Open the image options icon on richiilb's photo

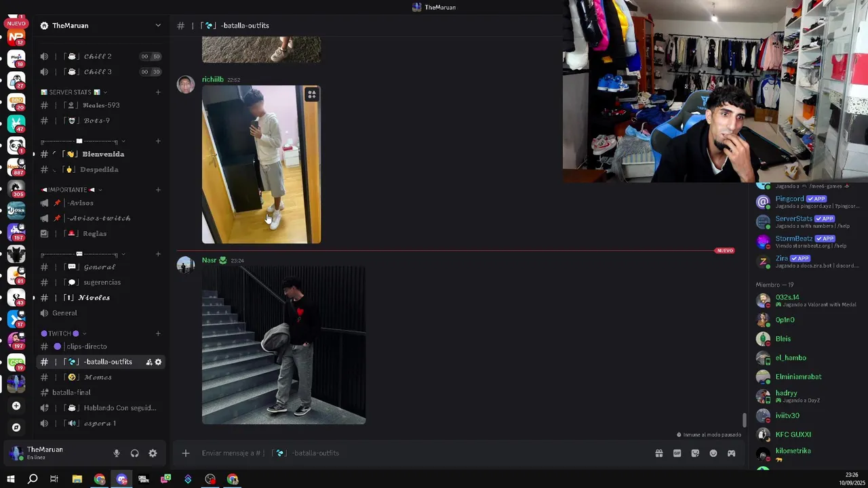click(x=311, y=95)
